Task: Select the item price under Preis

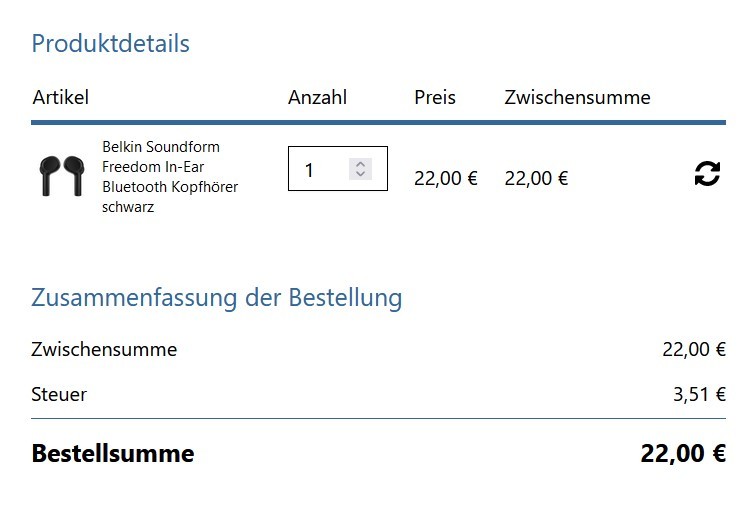Action: click(446, 178)
